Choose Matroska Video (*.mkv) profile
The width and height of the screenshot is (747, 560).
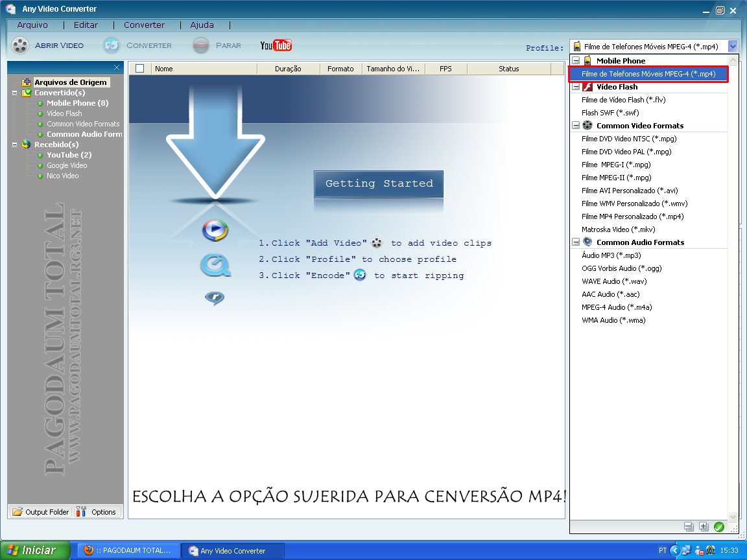tap(618, 229)
